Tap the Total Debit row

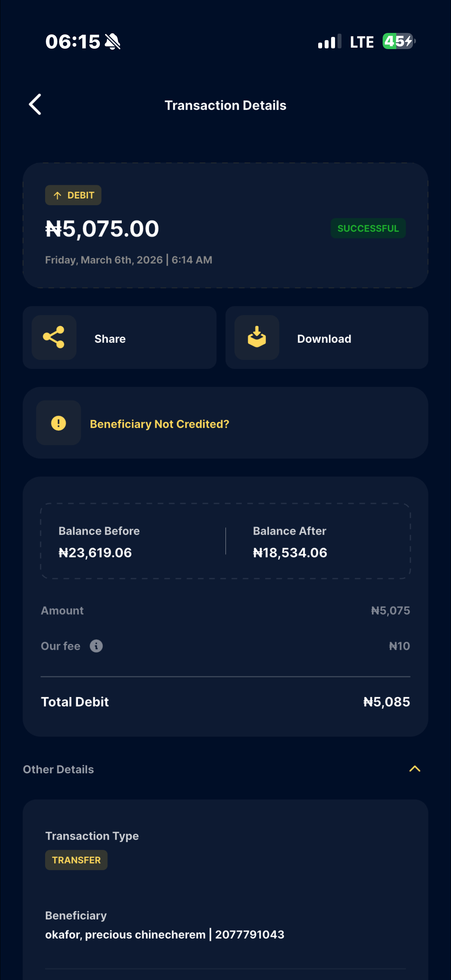tap(225, 702)
